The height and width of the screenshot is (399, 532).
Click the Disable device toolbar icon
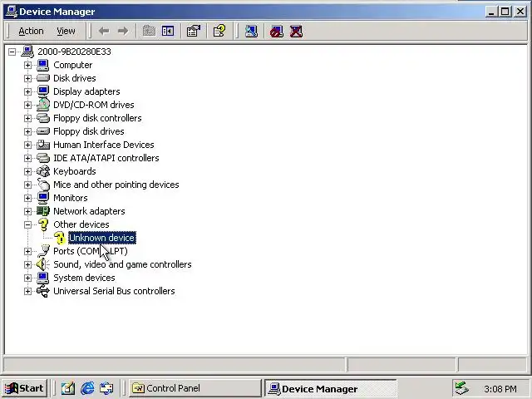(x=277, y=32)
